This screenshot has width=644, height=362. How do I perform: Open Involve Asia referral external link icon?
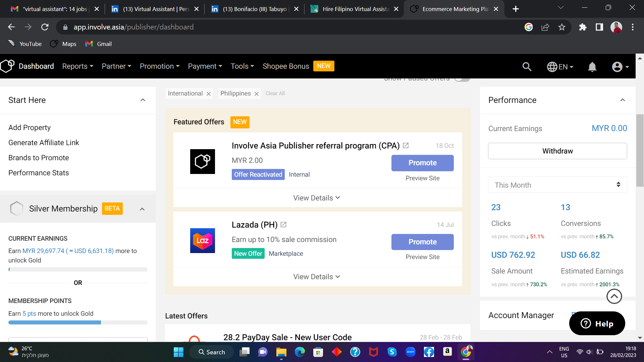click(406, 145)
